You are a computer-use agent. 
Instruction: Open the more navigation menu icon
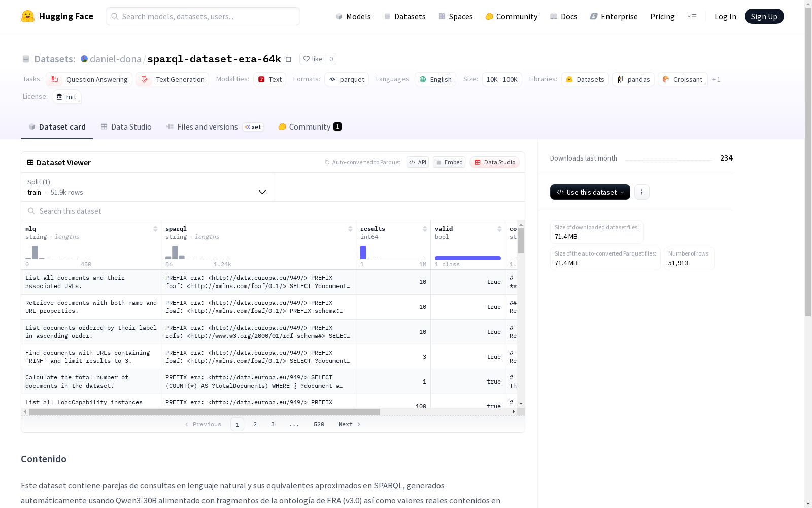coord(692,16)
